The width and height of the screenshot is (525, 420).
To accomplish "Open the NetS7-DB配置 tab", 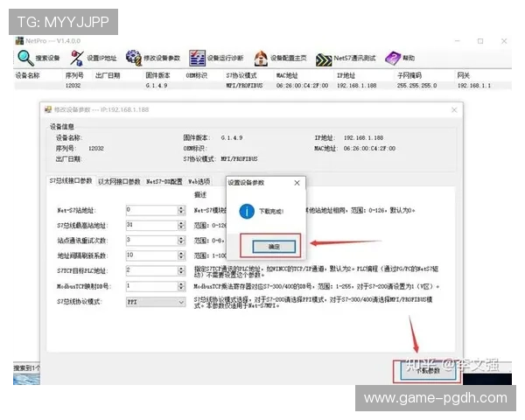I will tap(164, 181).
